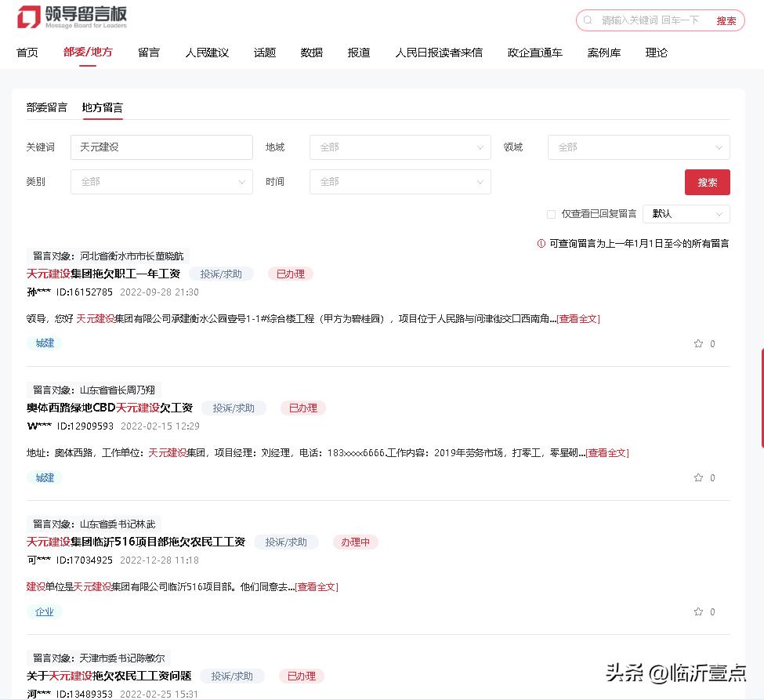Open message 天元建设集团临沂516项目部拖欠农民工工资
Image resolution: width=764 pixels, height=700 pixels.
pos(136,542)
